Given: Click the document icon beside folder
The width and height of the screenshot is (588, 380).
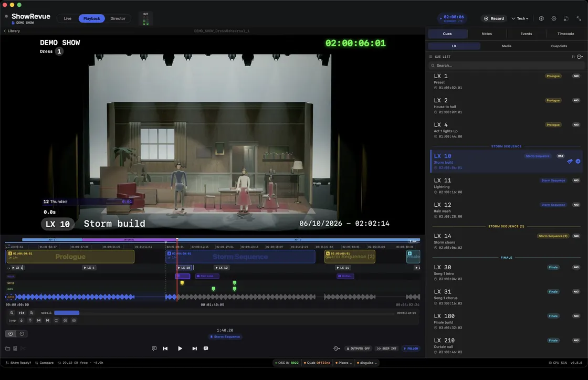Looking at the screenshot, I should (x=15, y=349).
